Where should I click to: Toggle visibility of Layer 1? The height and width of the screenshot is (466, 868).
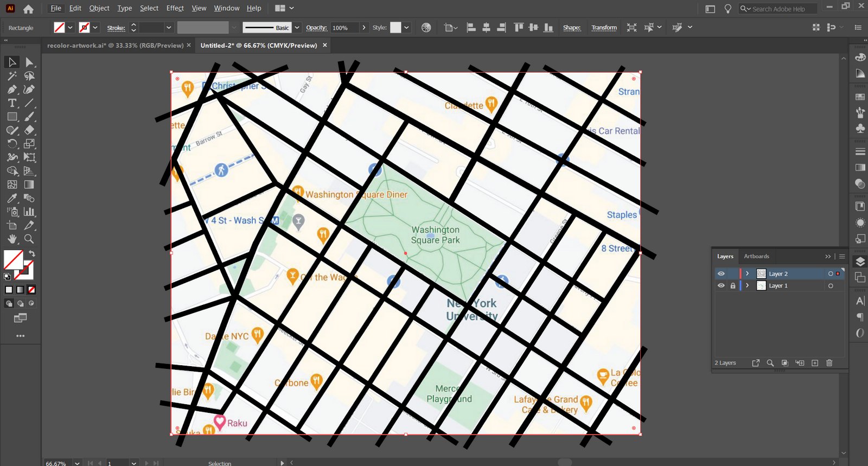pyautogui.click(x=721, y=286)
